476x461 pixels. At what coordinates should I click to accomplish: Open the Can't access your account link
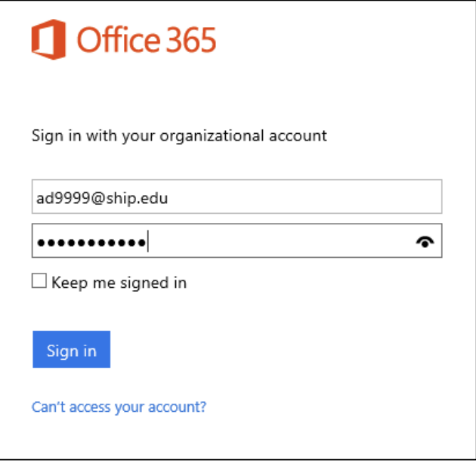pyautogui.click(x=119, y=407)
